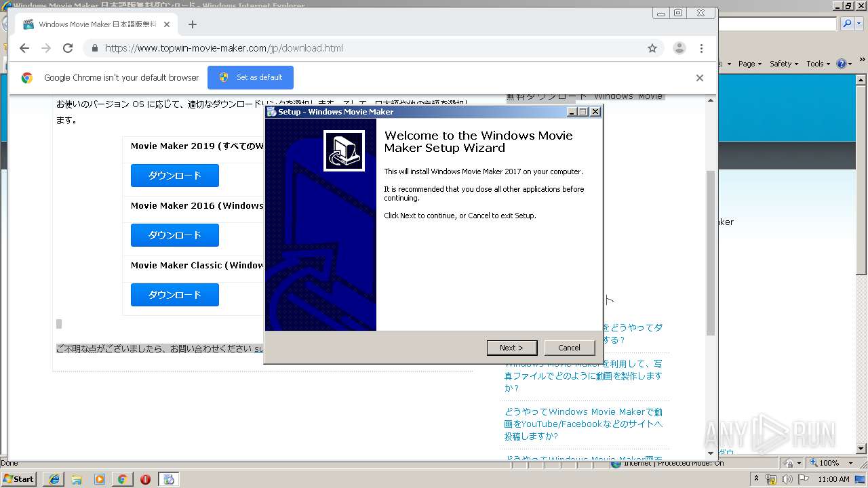Open the Internet Explorer Tools menu
The height and width of the screenshot is (488, 868).
818,64
